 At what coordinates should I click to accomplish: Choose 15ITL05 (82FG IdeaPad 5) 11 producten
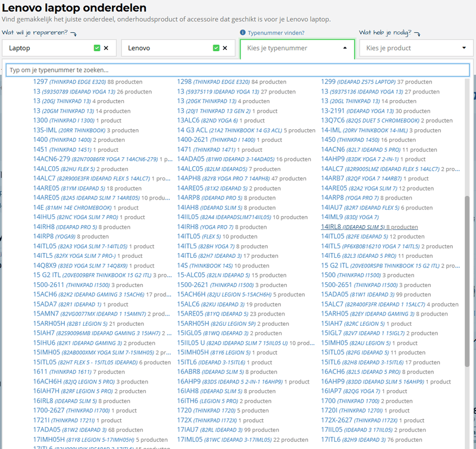[x=373, y=353]
